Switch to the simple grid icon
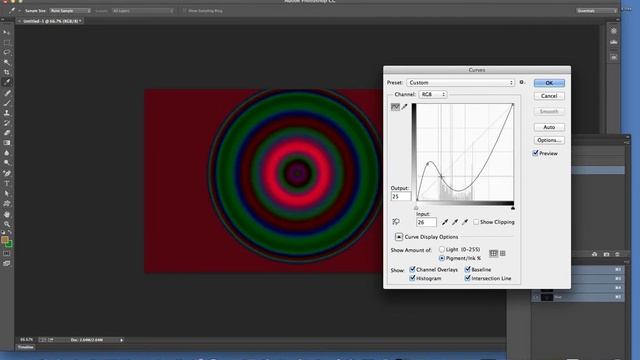 point(493,253)
